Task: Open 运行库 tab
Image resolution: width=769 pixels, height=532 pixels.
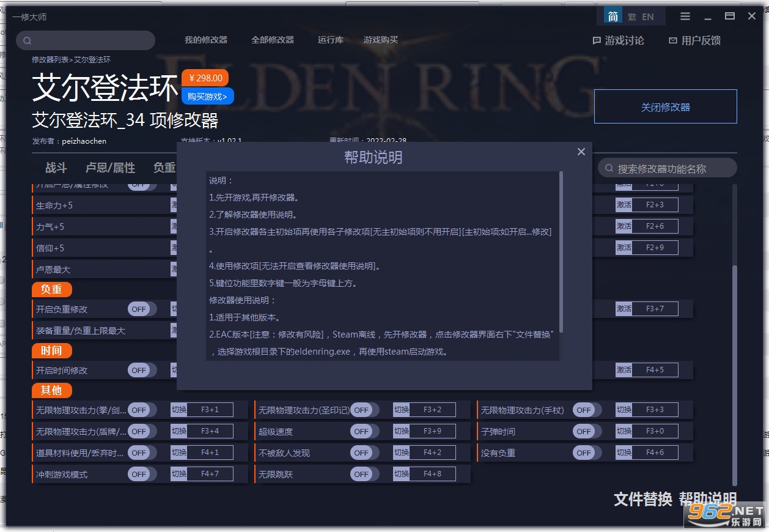Action: (x=331, y=40)
